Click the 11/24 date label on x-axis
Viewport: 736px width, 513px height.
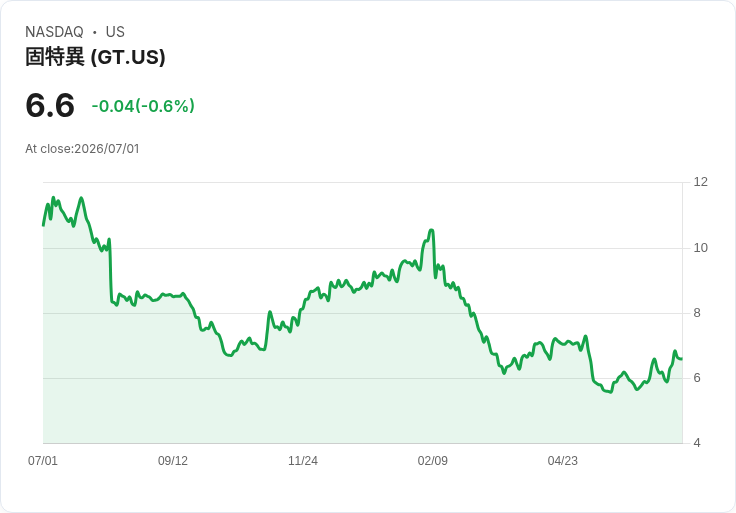click(303, 461)
